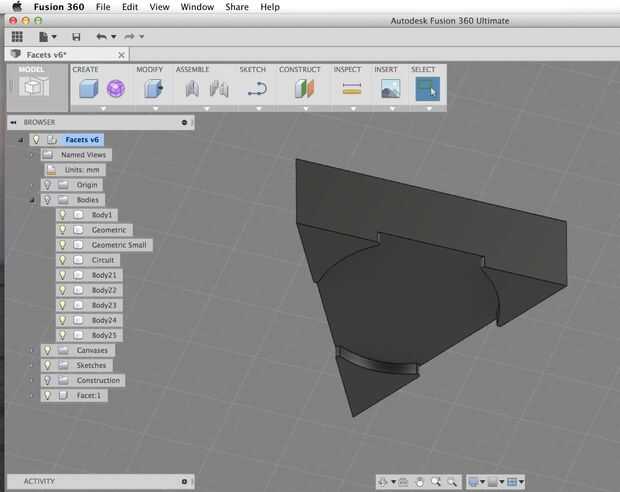Toggle visibility bulb of Sketches folder
This screenshot has width=620, height=492.
pos(47,365)
